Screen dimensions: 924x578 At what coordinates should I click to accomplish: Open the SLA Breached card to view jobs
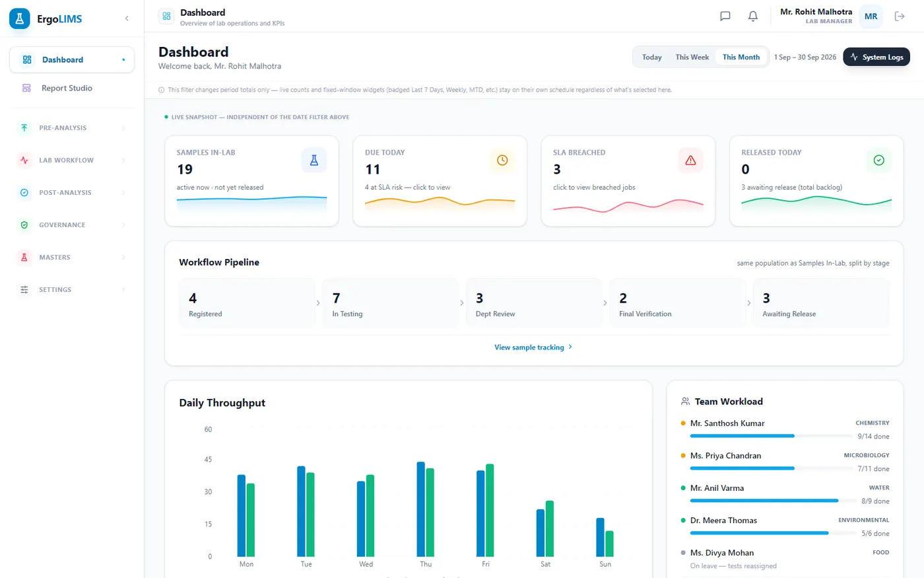[x=628, y=181]
